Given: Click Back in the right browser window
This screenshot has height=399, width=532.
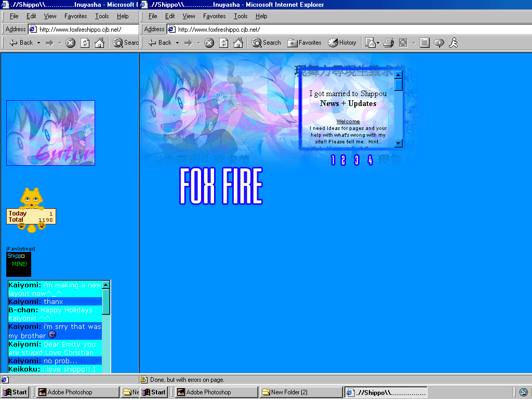Looking at the screenshot, I should click(160, 43).
